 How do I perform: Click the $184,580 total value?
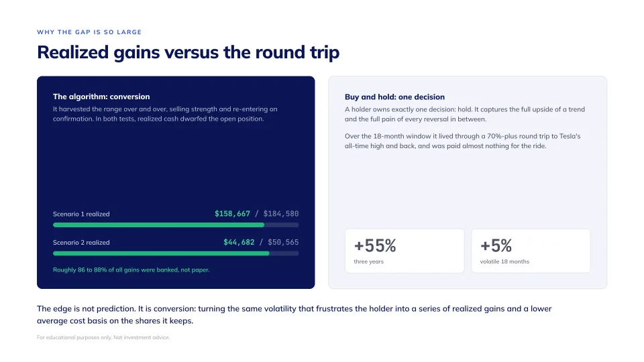[x=281, y=213]
